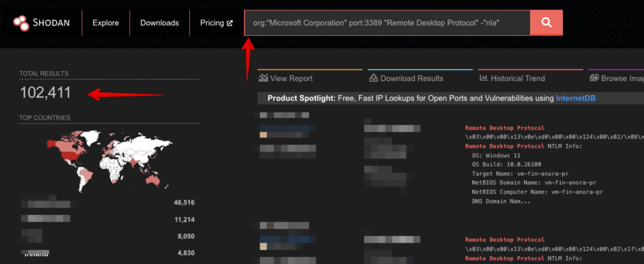Click the 46,516 country count
The image size is (644, 264).
pos(184,203)
